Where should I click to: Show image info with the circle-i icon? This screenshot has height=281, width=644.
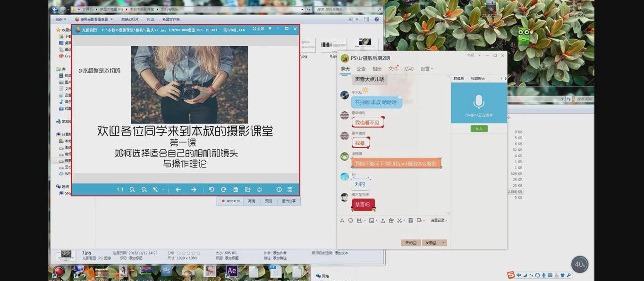pyautogui.click(x=279, y=190)
